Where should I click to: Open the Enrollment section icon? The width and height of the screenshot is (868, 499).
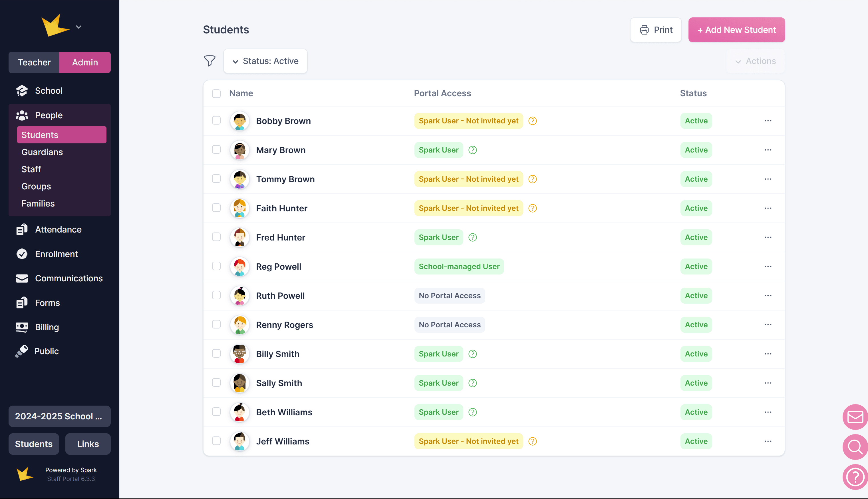22,254
